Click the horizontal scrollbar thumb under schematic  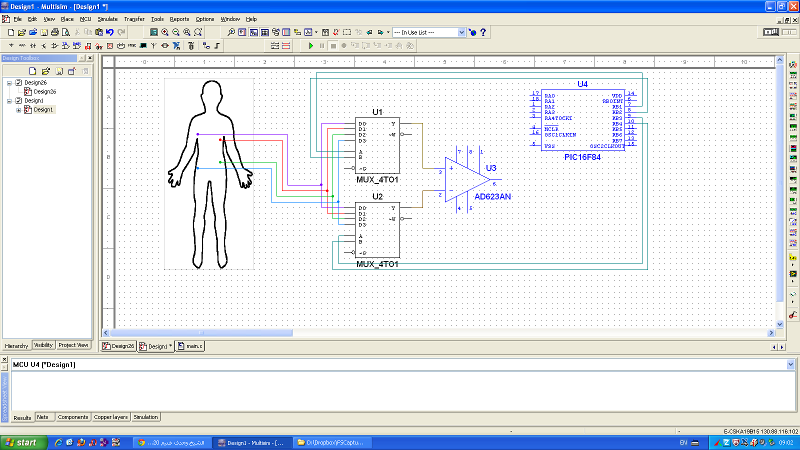coord(201,333)
